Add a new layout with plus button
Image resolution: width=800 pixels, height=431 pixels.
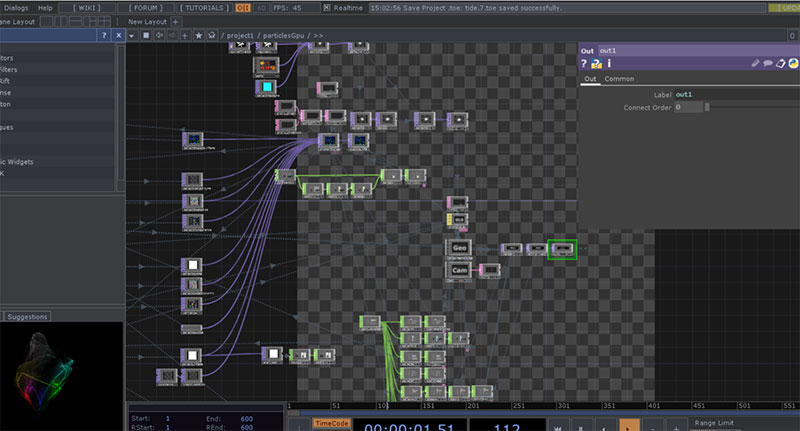coord(176,21)
